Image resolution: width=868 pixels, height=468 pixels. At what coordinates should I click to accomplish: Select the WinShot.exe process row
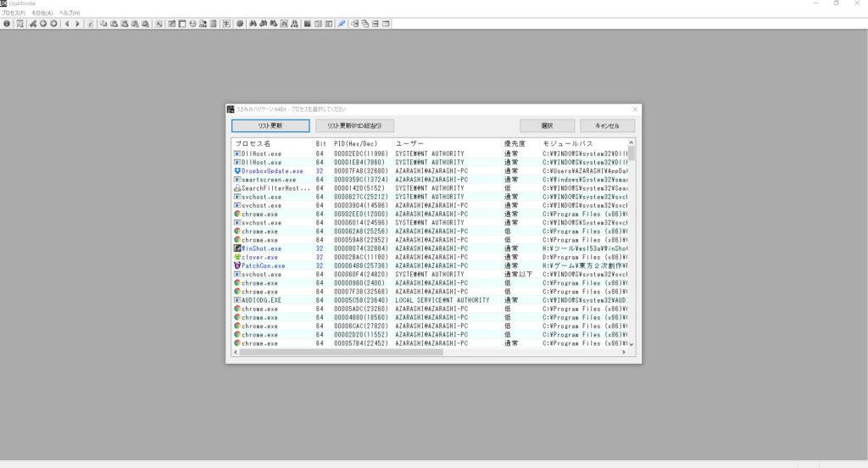tap(430, 248)
